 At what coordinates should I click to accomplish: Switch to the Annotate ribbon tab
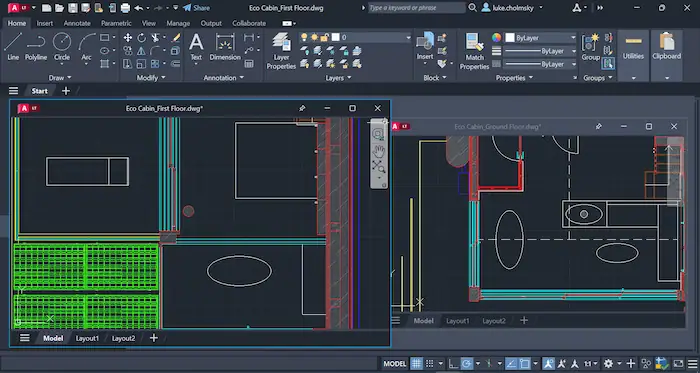click(77, 23)
